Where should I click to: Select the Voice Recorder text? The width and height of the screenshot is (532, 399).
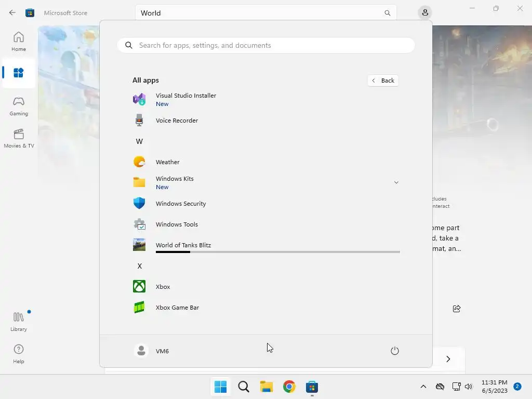pyautogui.click(x=177, y=121)
